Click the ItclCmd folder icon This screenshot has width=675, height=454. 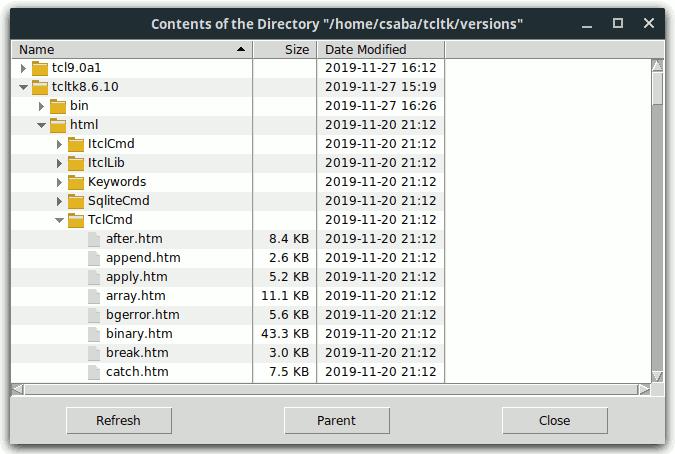pos(76,144)
